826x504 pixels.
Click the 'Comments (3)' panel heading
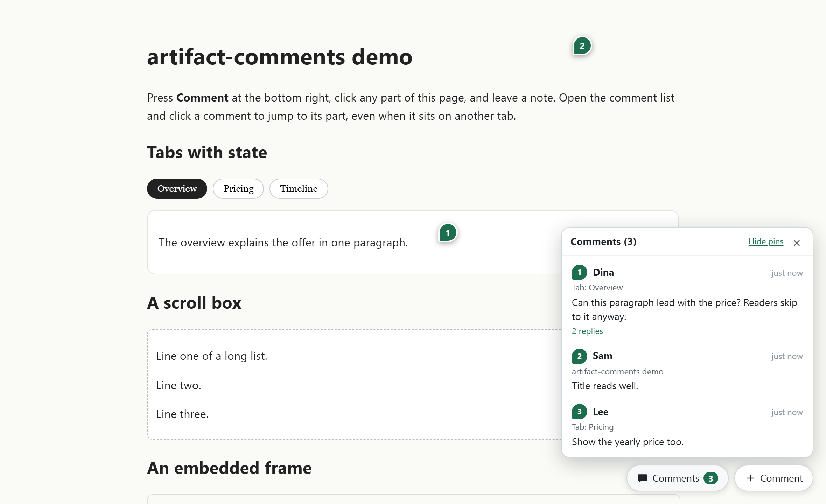click(603, 241)
